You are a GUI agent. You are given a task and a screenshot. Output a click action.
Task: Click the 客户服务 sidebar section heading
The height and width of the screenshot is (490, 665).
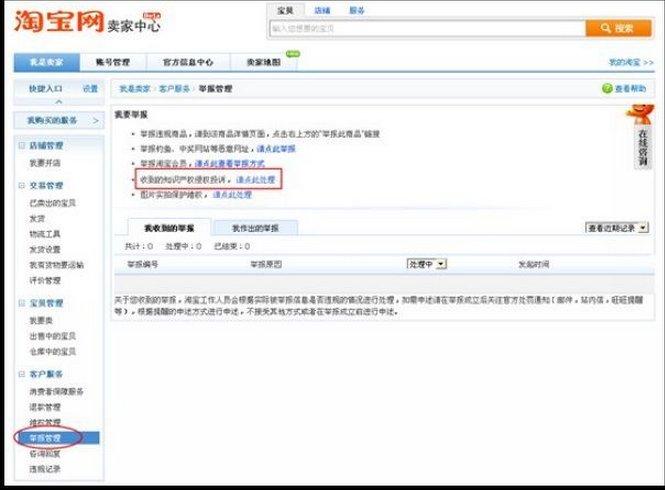[46, 374]
